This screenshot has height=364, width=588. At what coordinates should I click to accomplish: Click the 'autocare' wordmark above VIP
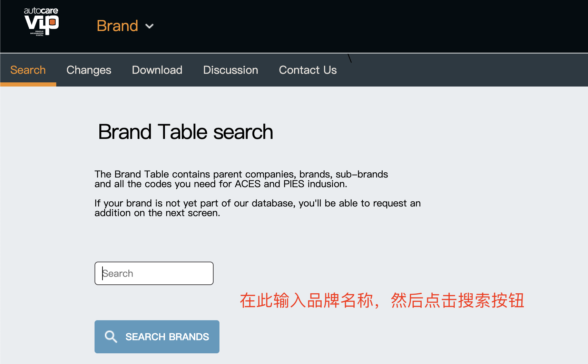pyautogui.click(x=41, y=11)
